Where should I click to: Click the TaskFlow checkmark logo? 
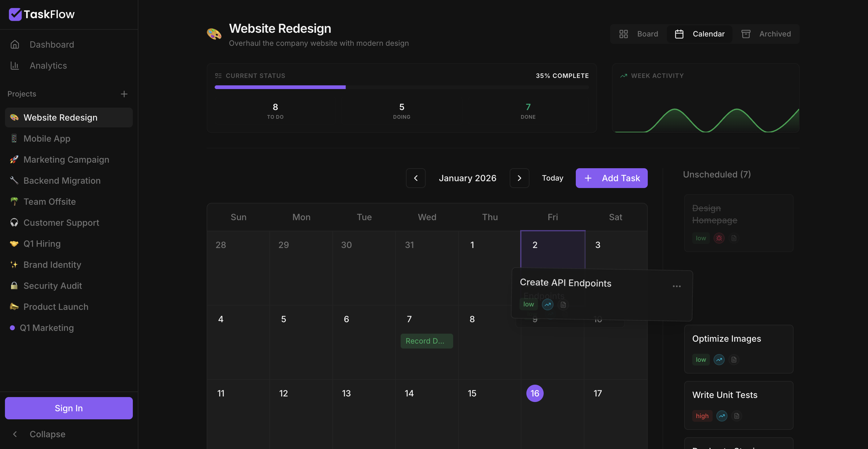tap(15, 14)
